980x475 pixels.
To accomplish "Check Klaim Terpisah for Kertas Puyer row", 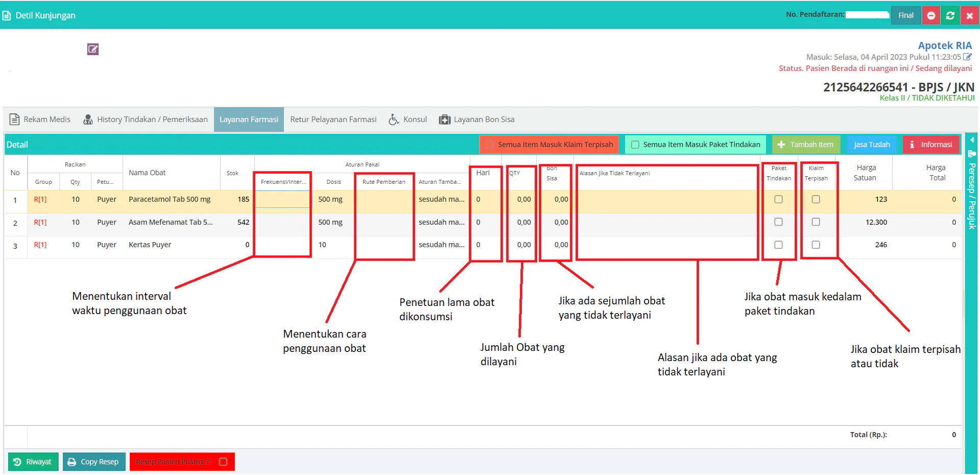I will [x=816, y=245].
